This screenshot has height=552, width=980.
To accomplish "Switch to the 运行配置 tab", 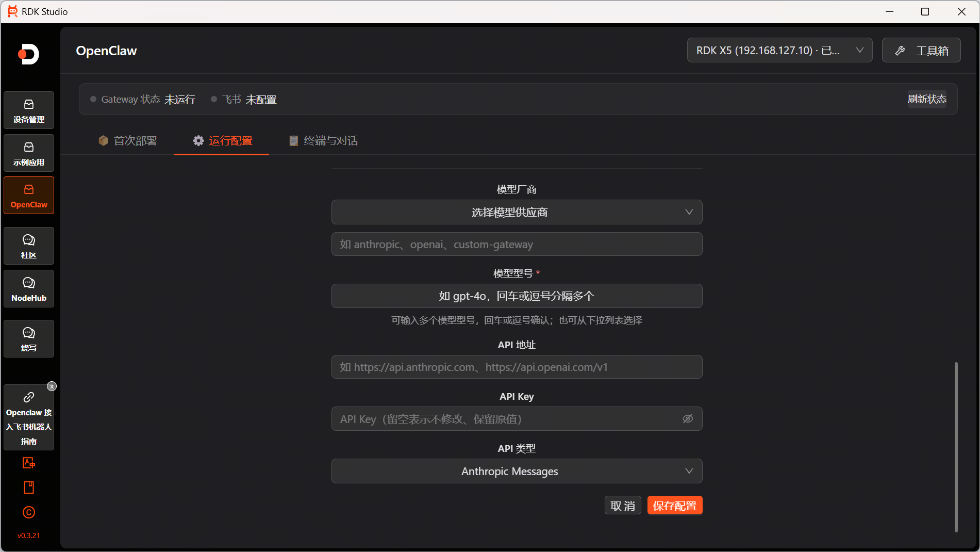I will pos(223,141).
